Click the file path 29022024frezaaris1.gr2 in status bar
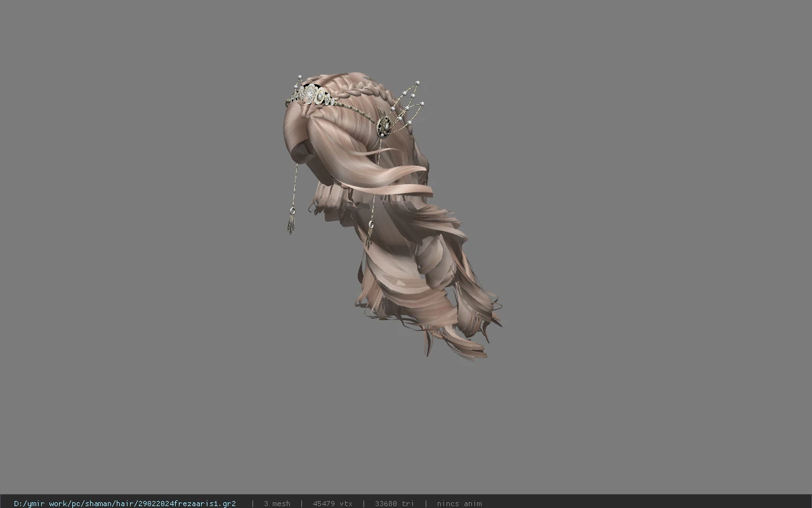This screenshot has height=508, width=812. pos(125,504)
